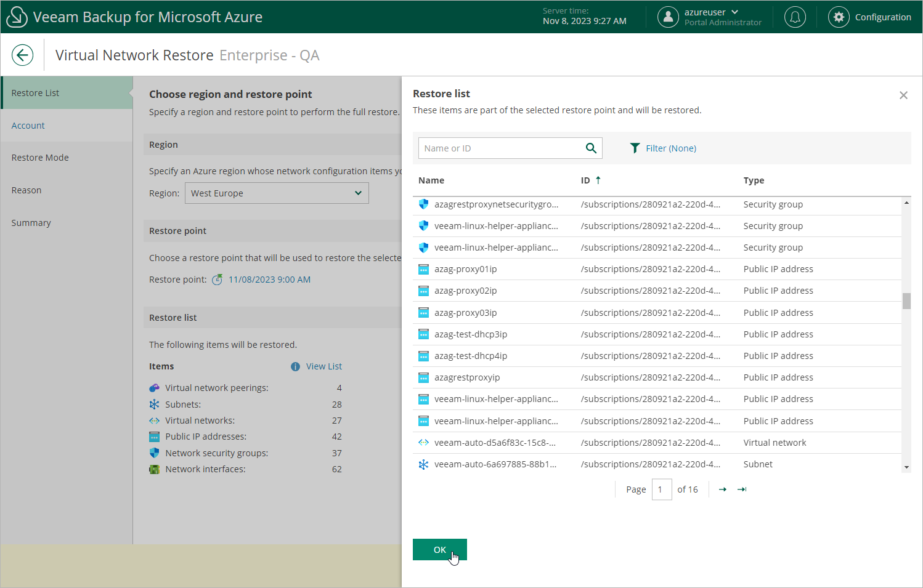923x588 pixels.
Task: Click the search magnifier icon
Action: [591, 148]
